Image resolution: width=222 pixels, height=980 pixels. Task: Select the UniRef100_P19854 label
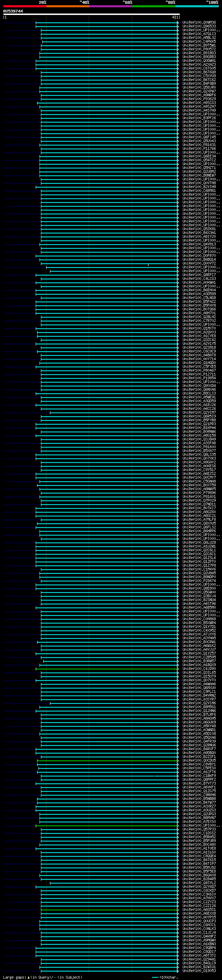click(199, 378)
